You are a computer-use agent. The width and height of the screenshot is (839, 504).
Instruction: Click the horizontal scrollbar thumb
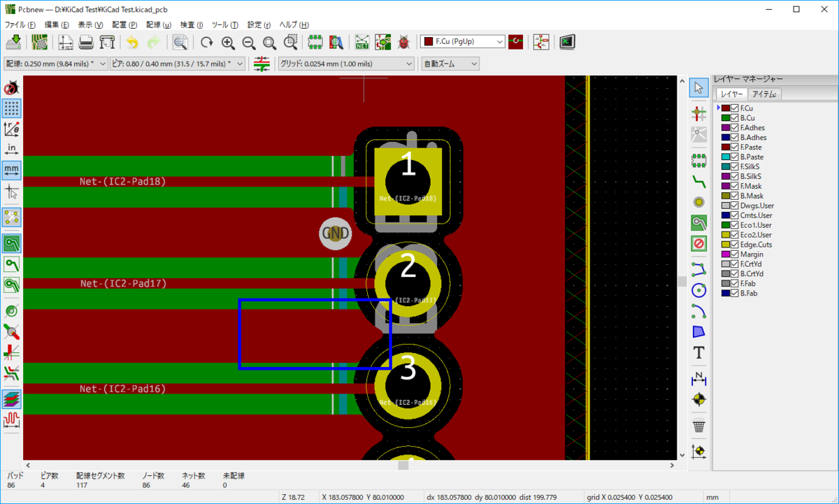(x=403, y=465)
